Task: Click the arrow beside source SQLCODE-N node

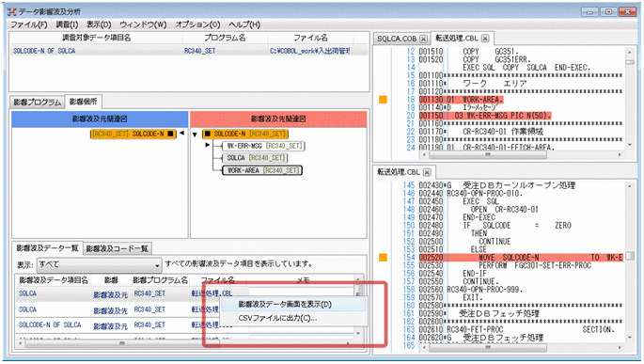Action: (181, 134)
